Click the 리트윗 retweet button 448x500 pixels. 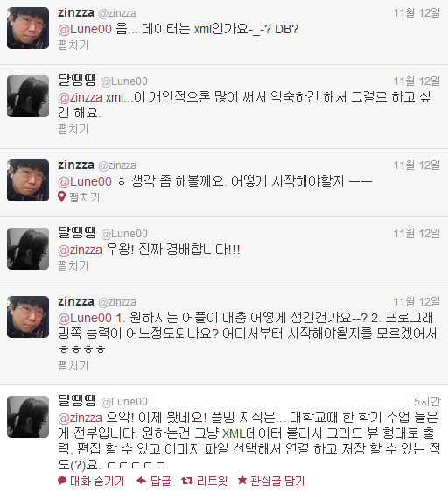(213, 481)
